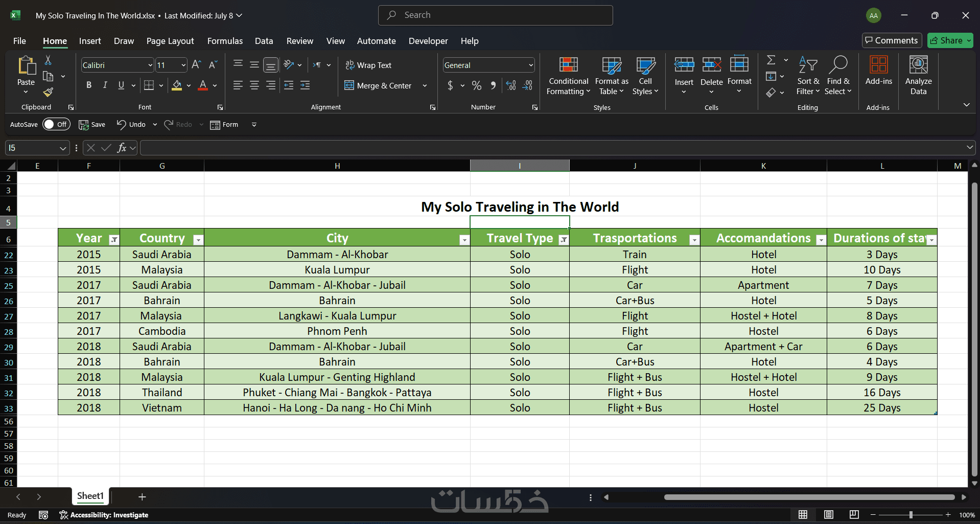This screenshot has height=524, width=980.
Task: Switch to the Page Layout tab
Action: click(x=170, y=41)
